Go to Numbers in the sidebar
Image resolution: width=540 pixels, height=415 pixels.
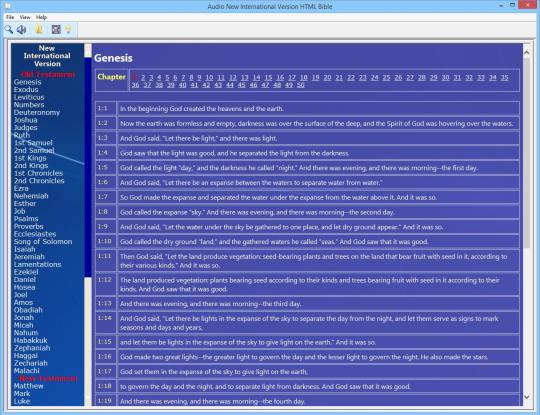point(29,105)
